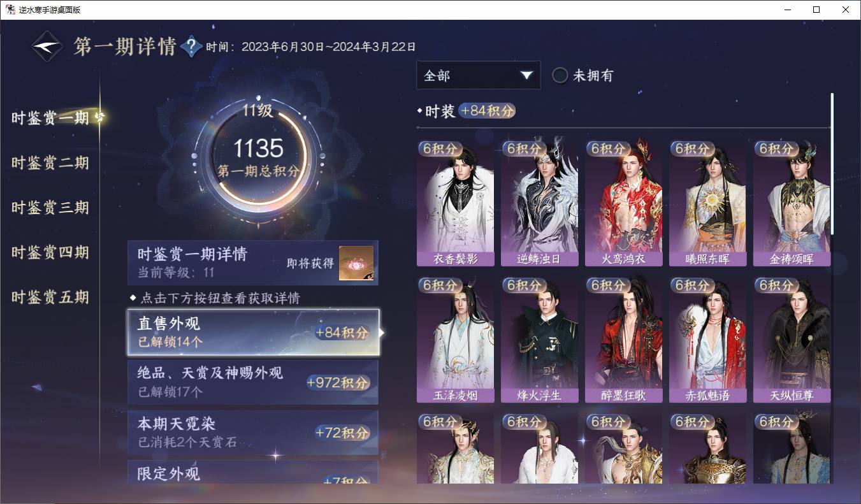
Task: Click the back arrow icon
Action: pos(47,47)
